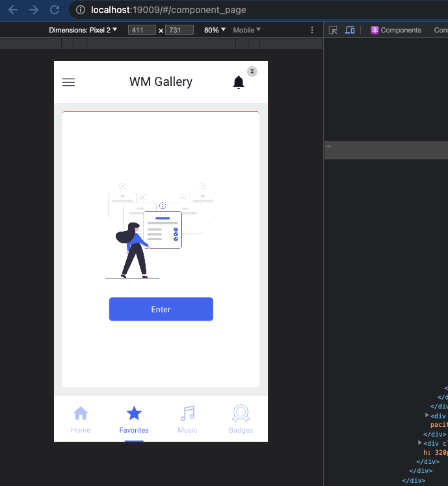Open the hamburger menu in app header
Image resolution: width=448 pixels, height=486 pixels.
(68, 82)
